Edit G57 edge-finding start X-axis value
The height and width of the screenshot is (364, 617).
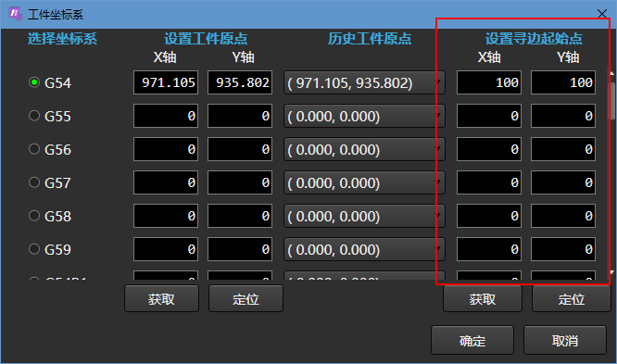tap(489, 182)
